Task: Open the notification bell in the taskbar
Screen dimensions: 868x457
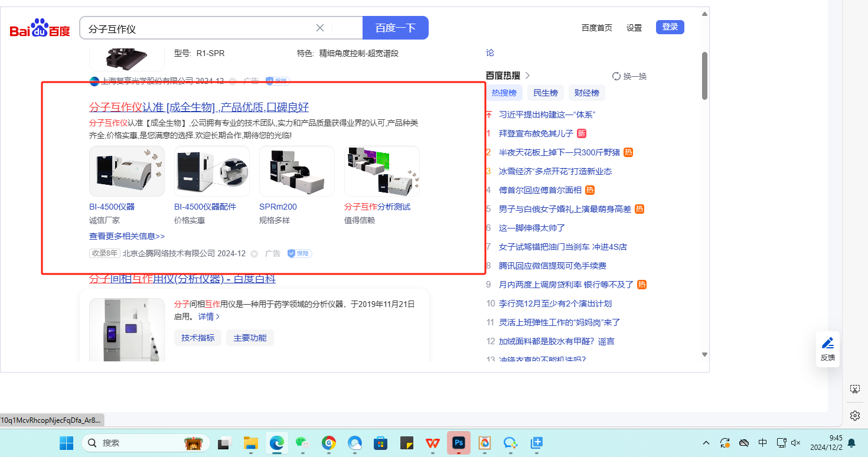Action: (x=851, y=443)
